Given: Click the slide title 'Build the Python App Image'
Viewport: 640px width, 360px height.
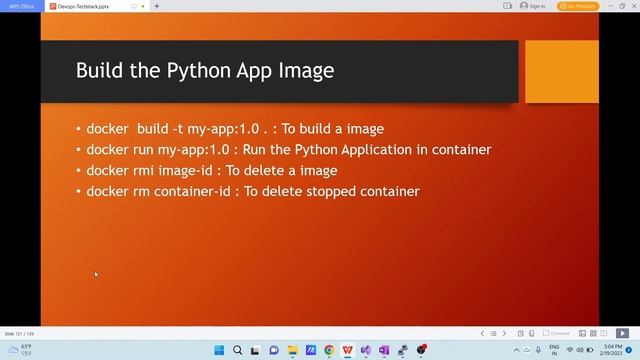Looking at the screenshot, I should [205, 70].
